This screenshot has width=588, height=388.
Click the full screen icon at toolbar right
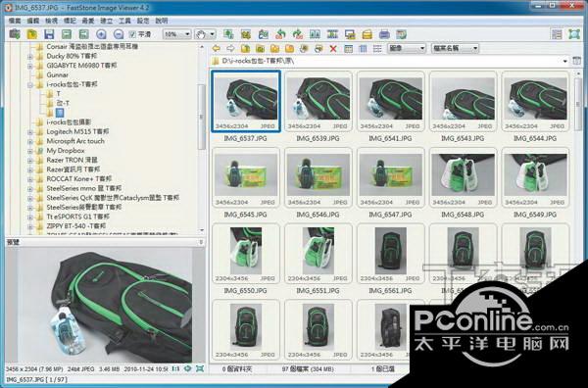pos(574,34)
